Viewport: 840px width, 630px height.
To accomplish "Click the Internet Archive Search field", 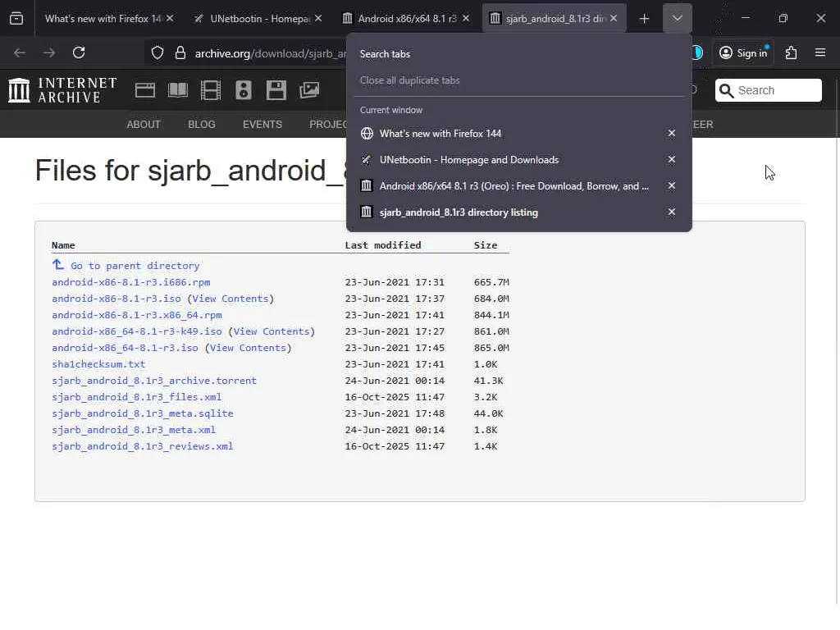I will pyautogui.click(x=768, y=90).
